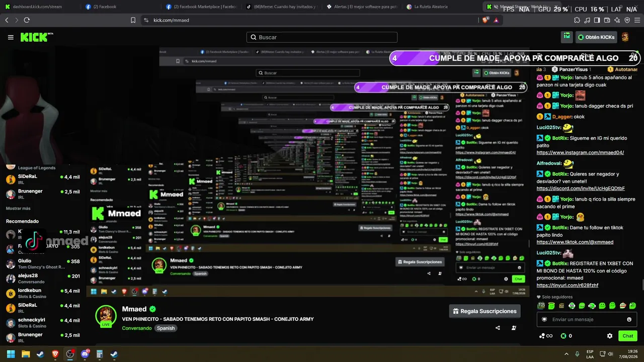The width and height of the screenshot is (644, 362).
Task: Share the stream using share icon
Action: pyautogui.click(x=498, y=328)
